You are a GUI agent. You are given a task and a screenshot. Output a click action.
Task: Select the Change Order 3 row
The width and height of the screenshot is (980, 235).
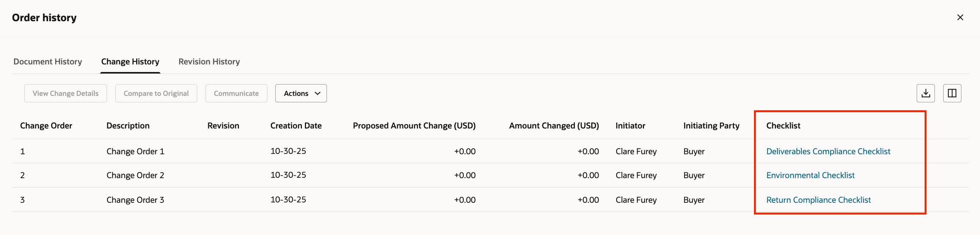135,200
